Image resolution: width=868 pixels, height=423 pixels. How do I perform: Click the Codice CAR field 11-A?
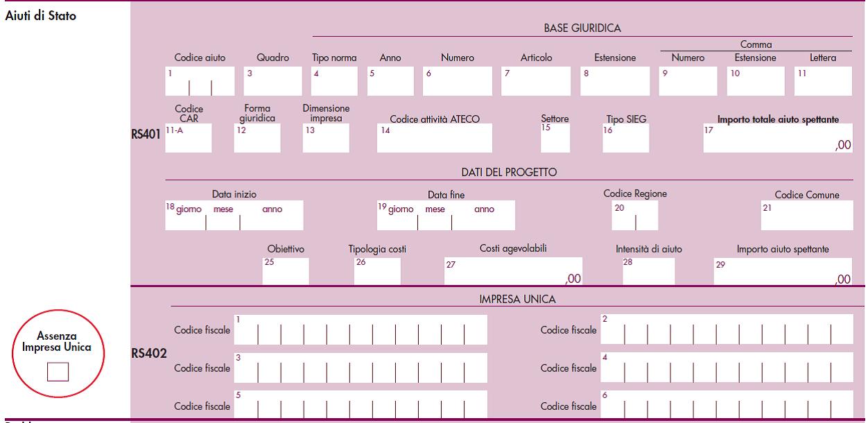[x=189, y=138]
